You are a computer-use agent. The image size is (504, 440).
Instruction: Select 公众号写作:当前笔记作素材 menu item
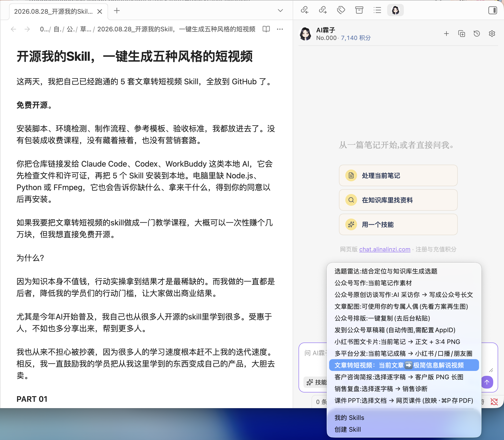[404, 283]
